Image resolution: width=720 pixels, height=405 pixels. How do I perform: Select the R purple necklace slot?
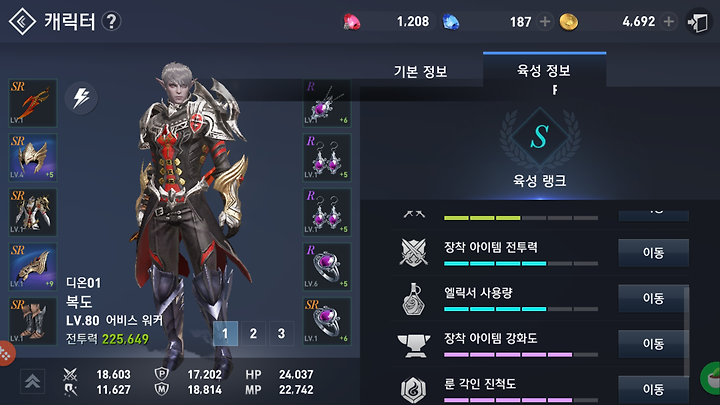[x=327, y=103]
